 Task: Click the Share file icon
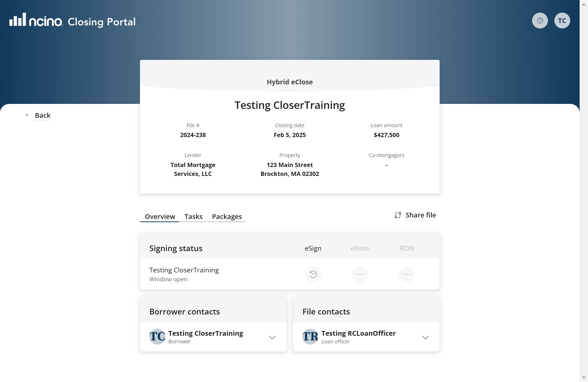(398, 215)
